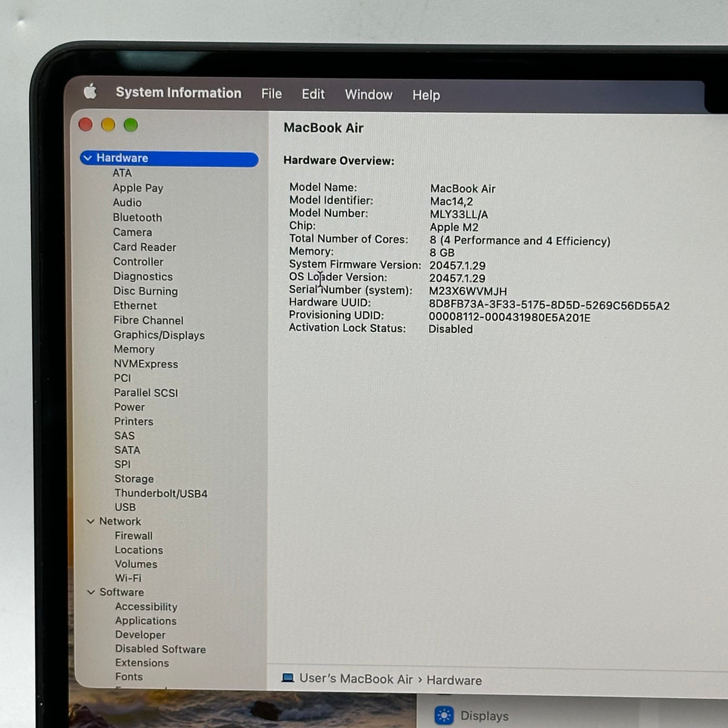Image resolution: width=728 pixels, height=728 pixels.
Task: Click the Memory value 8 GB
Action: (x=442, y=252)
